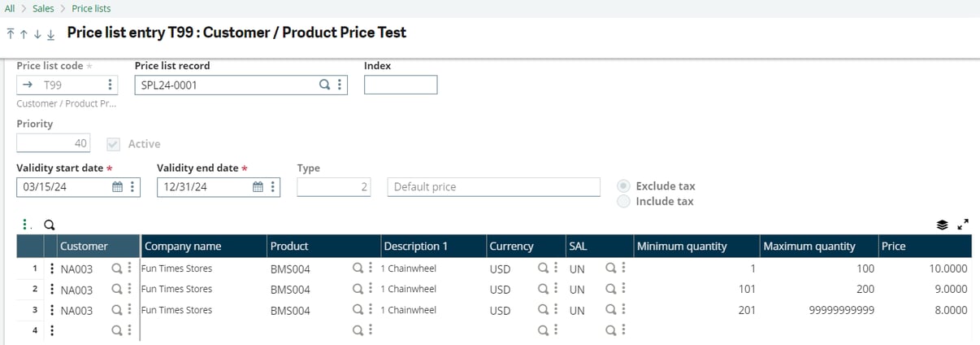Go to last record arrow icon

click(50, 34)
